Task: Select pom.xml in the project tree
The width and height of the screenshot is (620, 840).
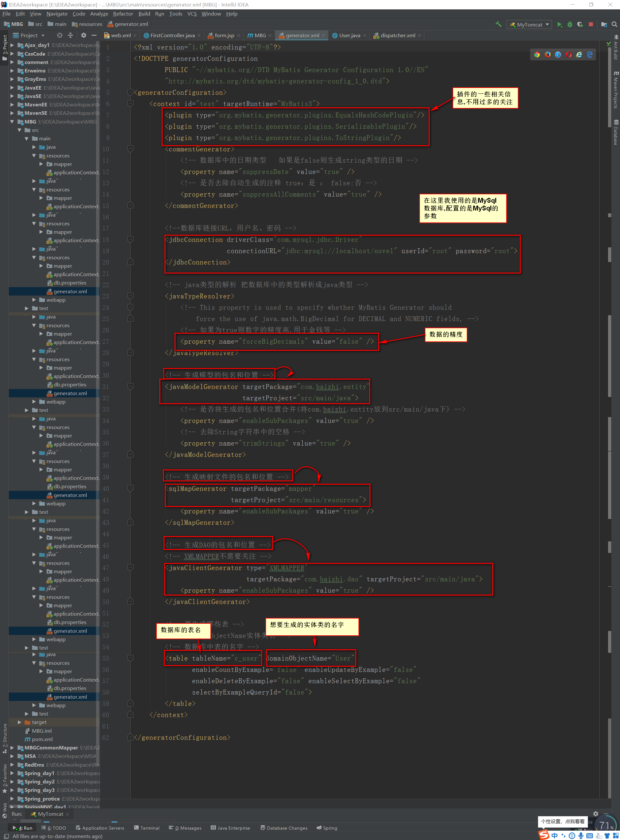Action: 39,739
